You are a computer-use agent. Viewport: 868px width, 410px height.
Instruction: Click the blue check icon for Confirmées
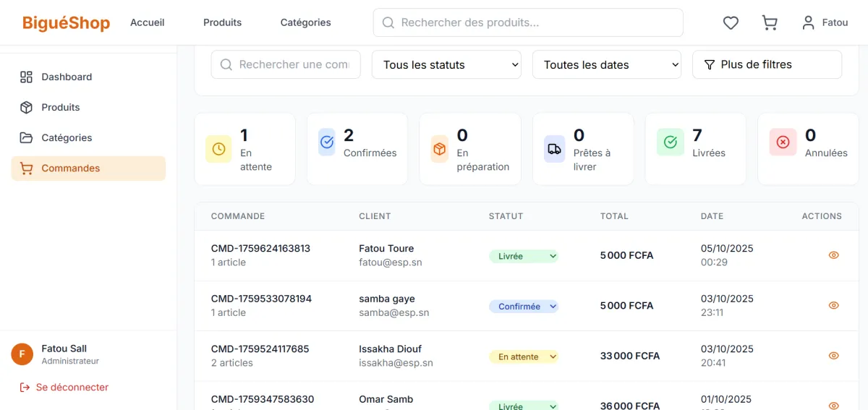[x=327, y=142]
